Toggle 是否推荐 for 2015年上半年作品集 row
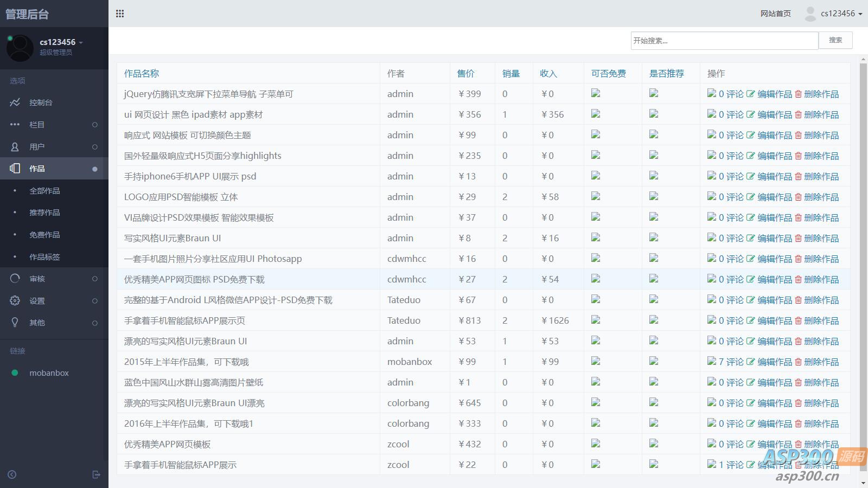The height and width of the screenshot is (488, 868). click(654, 361)
